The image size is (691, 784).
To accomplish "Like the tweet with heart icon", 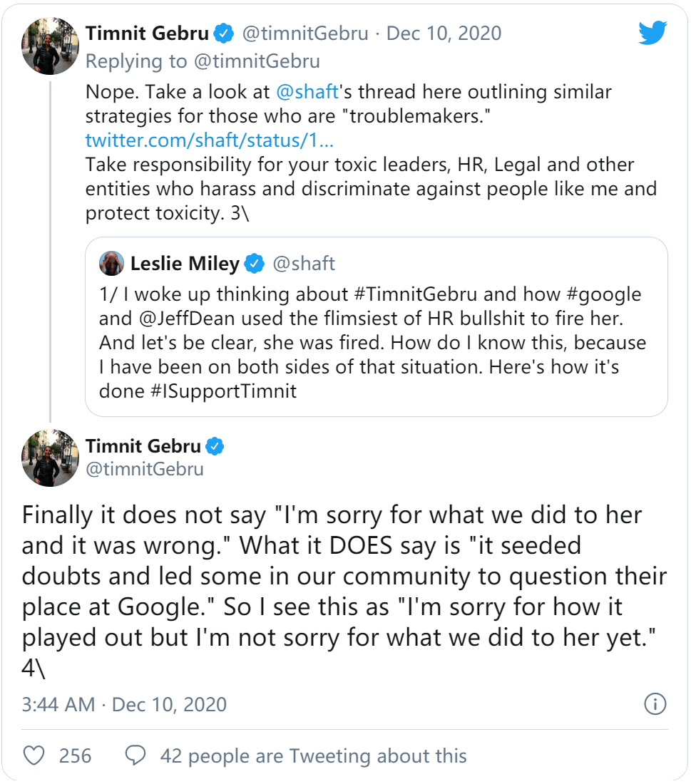I will pos(34,755).
